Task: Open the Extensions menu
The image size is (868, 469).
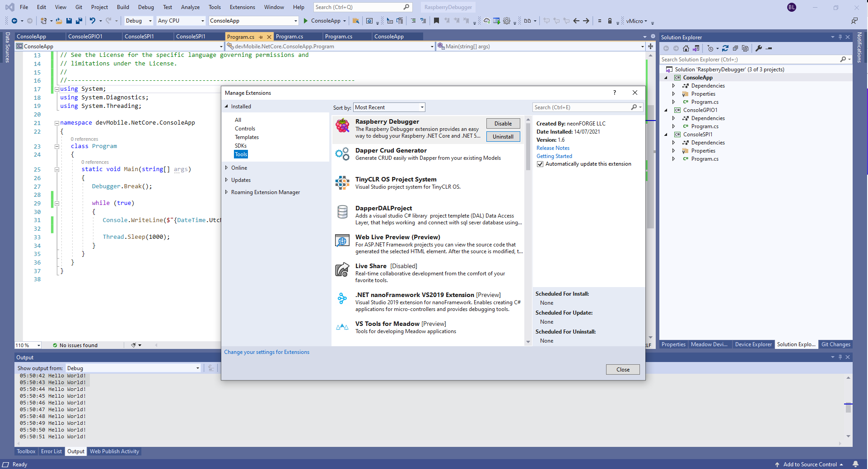Action: (x=242, y=7)
